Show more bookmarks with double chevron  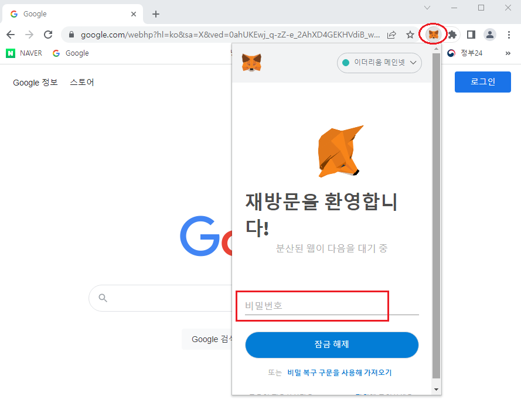pyautogui.click(x=508, y=53)
